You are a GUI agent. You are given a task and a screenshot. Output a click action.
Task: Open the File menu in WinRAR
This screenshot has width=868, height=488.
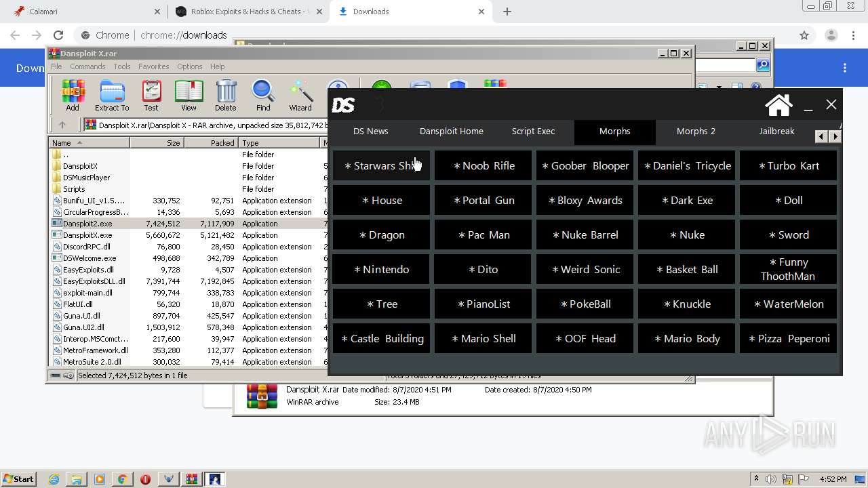click(x=56, y=66)
